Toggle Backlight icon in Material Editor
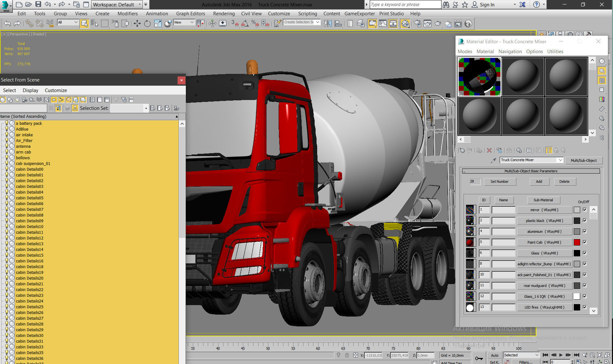 click(x=602, y=71)
